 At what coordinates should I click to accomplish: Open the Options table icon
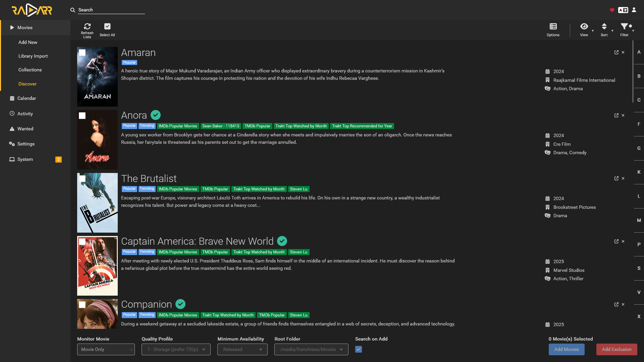point(553,26)
